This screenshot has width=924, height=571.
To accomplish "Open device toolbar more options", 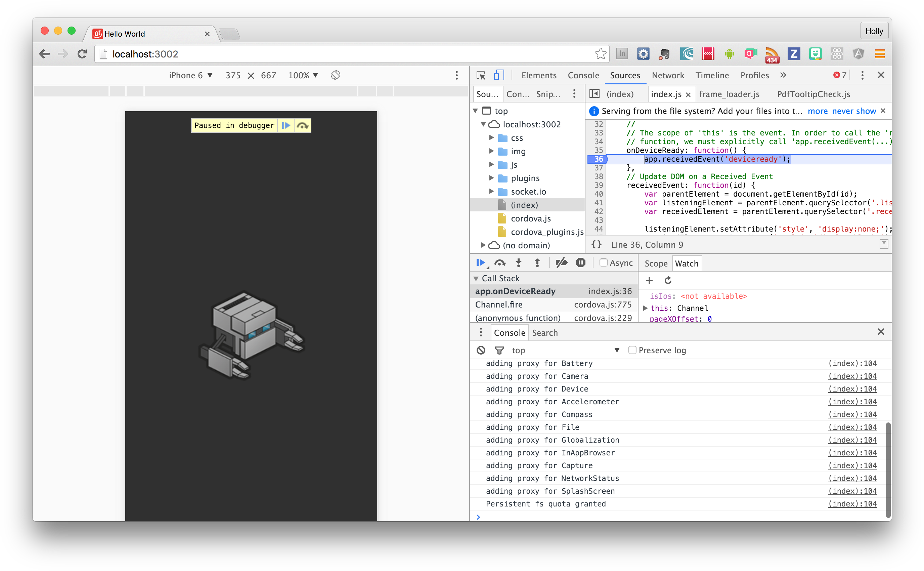I will click(x=456, y=75).
